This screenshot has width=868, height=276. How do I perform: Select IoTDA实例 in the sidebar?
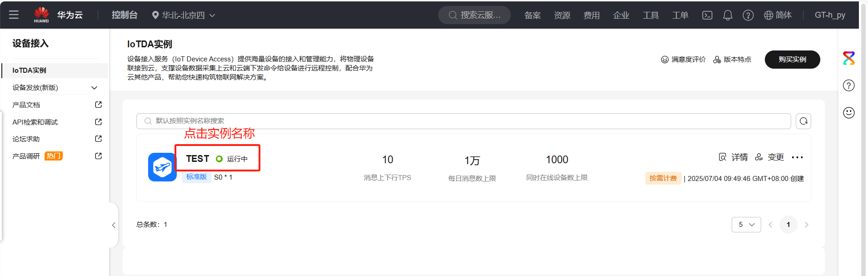[x=30, y=70]
